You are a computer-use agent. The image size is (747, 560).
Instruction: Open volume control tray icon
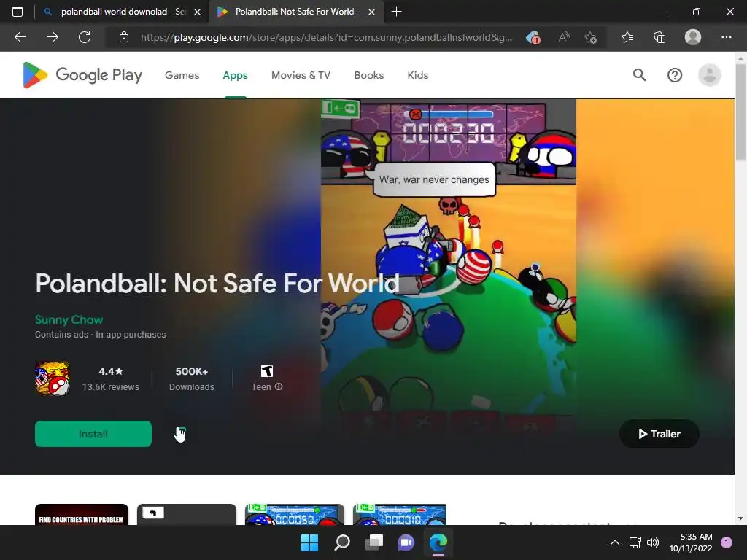(x=653, y=542)
